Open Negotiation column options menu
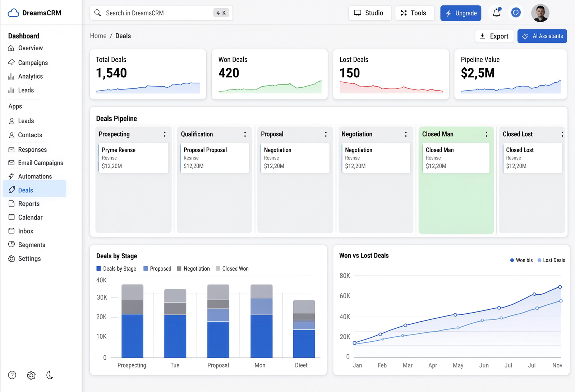The width and height of the screenshot is (575, 392). pos(406,134)
